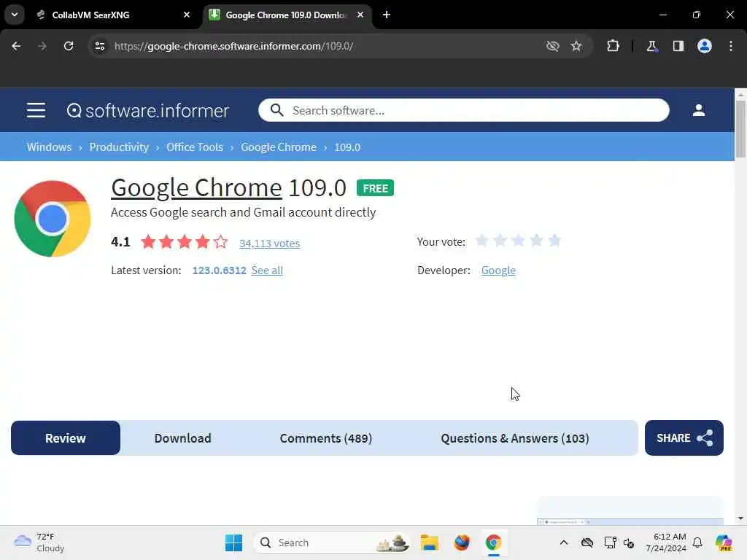Screen dimensions: 747x560
Task: Open the weather widget showing 72°F Cloudy
Action: point(39,542)
